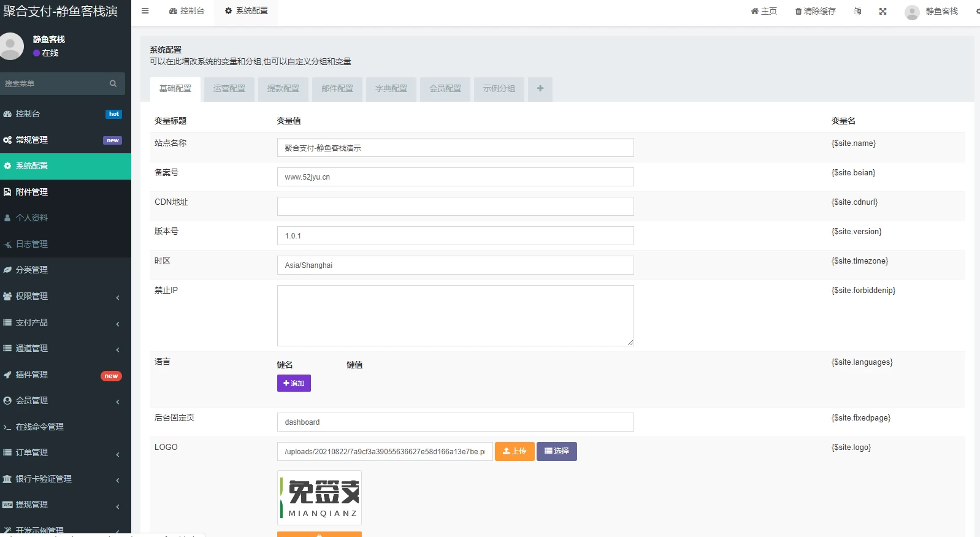Click the 插件管理 rocket icon in sidebar
The width and height of the screenshot is (980, 537).
7,375
